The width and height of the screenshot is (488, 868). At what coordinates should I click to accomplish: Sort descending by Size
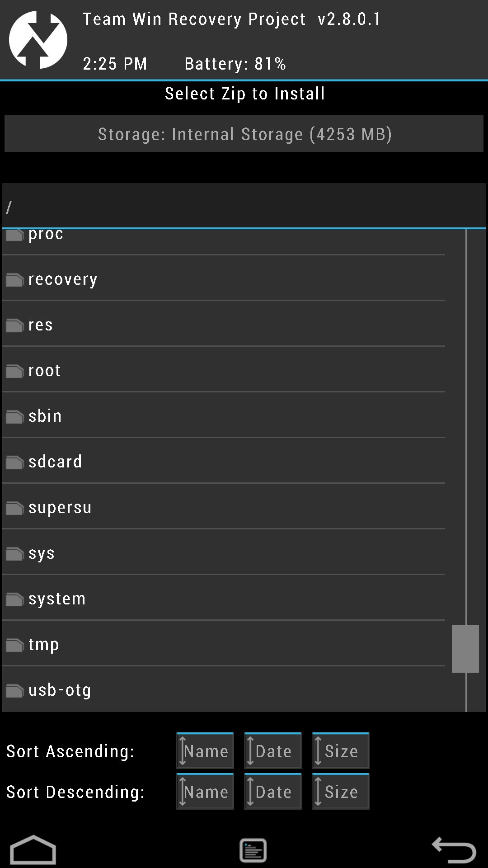tap(341, 791)
